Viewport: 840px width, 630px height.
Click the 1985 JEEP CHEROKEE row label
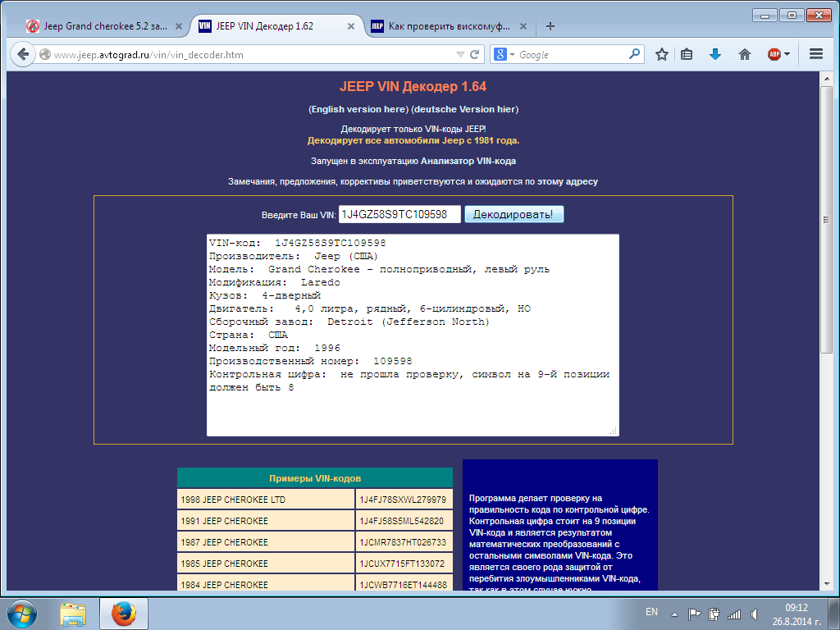tap(224, 564)
